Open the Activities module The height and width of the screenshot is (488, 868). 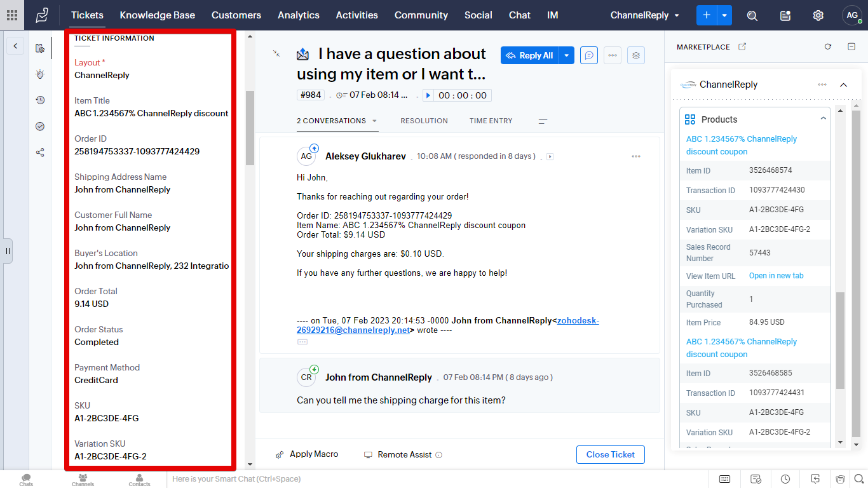357,15
